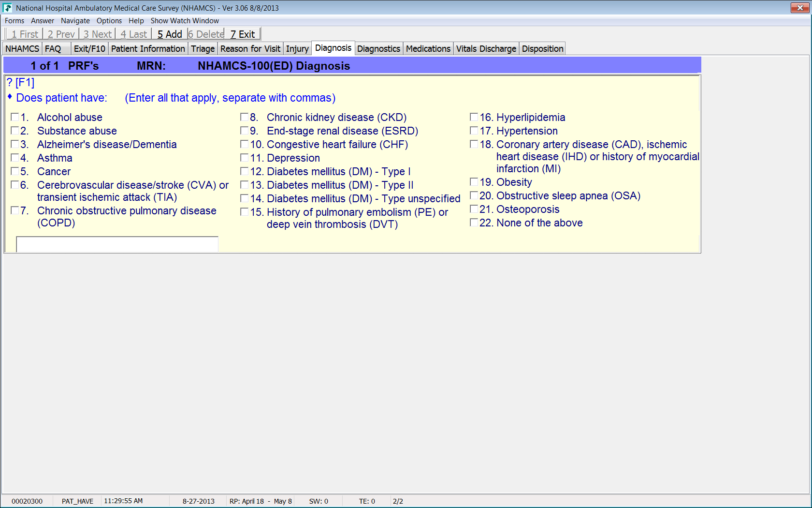Open the Patient Information tab
Viewport: 812px width, 508px height.
tap(148, 49)
